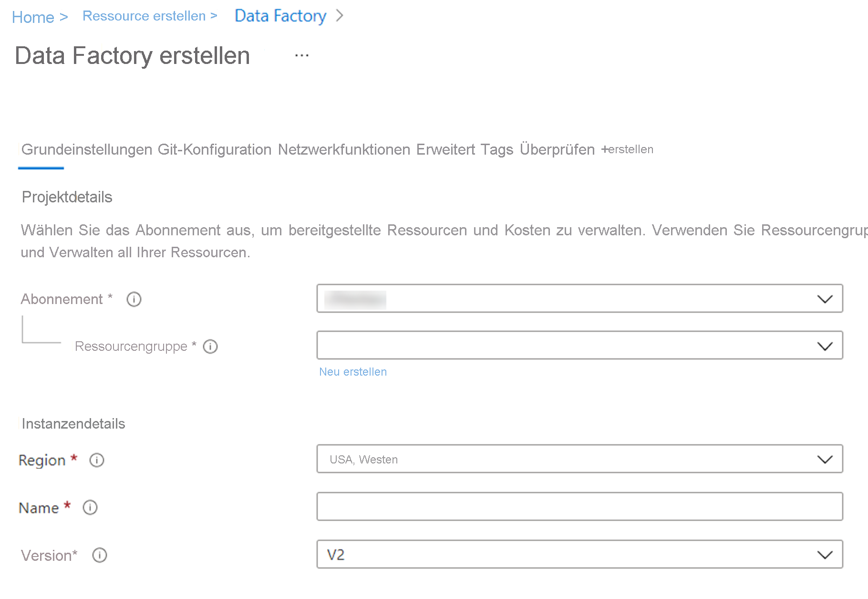Open the Tags tab

click(497, 149)
